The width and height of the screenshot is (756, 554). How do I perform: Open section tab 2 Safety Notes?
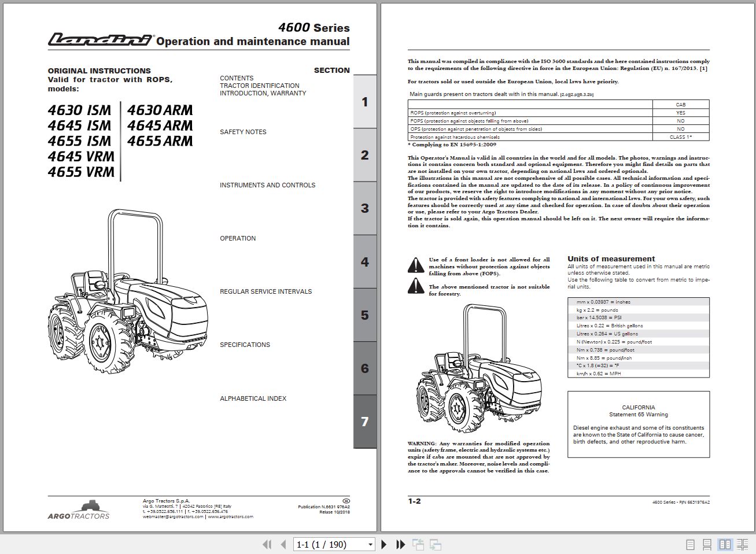point(365,155)
